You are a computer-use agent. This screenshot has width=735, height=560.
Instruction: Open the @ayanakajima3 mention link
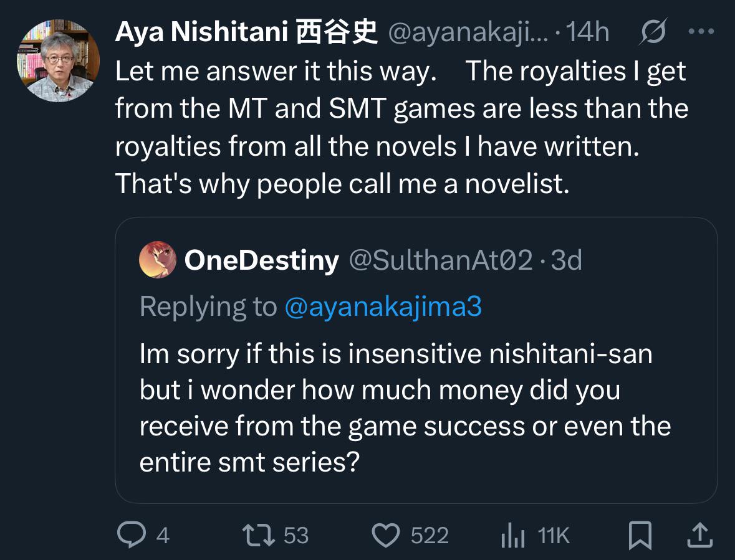tap(383, 306)
